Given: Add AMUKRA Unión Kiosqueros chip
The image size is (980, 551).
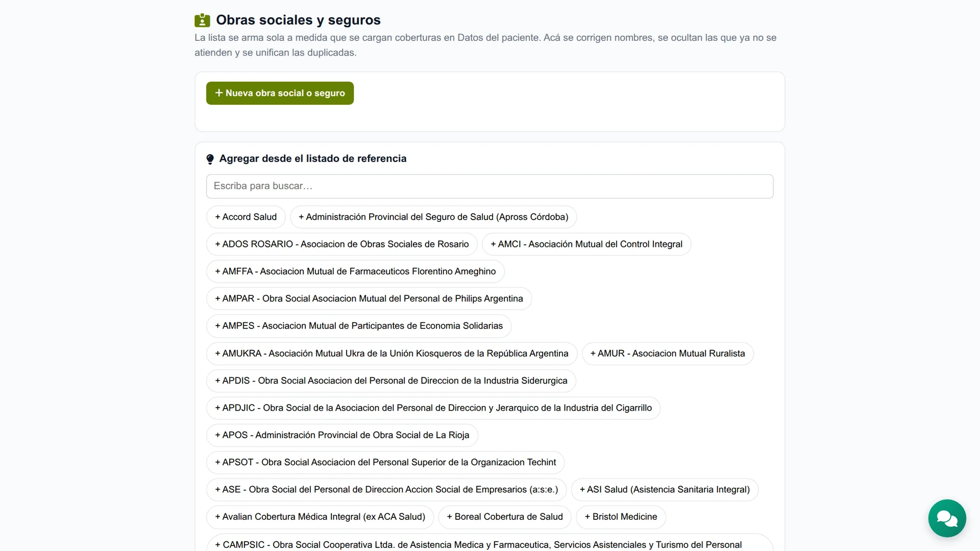Looking at the screenshot, I should (x=391, y=354).
